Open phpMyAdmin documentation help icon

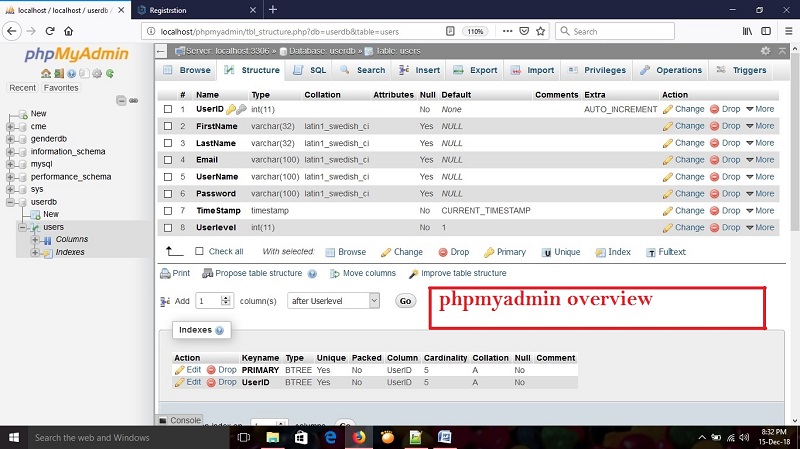(71, 73)
